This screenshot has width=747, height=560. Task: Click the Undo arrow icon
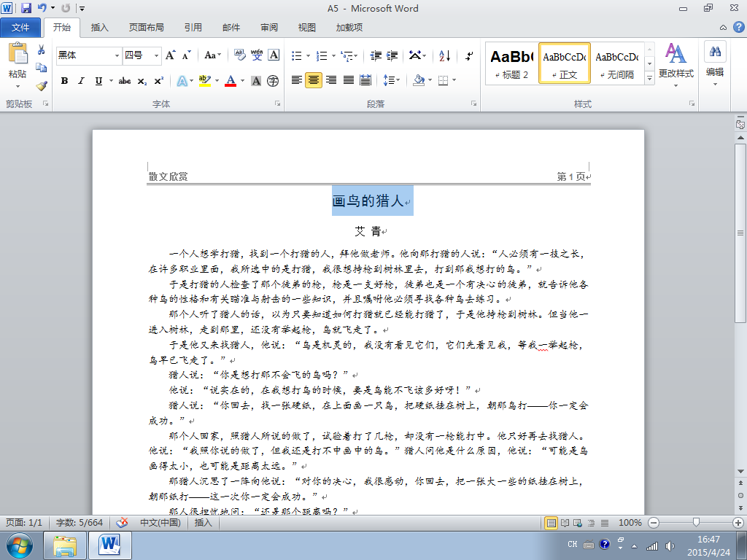click(x=42, y=8)
